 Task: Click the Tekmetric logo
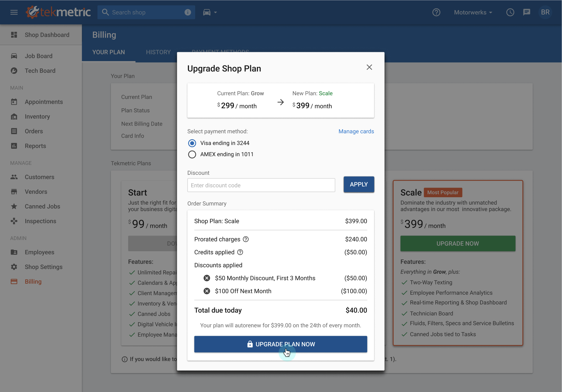click(x=58, y=12)
